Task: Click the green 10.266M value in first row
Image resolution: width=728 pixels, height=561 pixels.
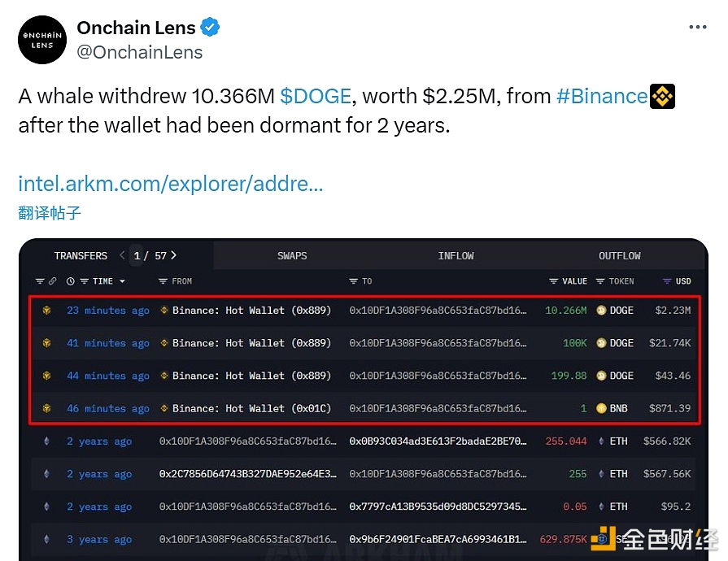Action: point(565,311)
